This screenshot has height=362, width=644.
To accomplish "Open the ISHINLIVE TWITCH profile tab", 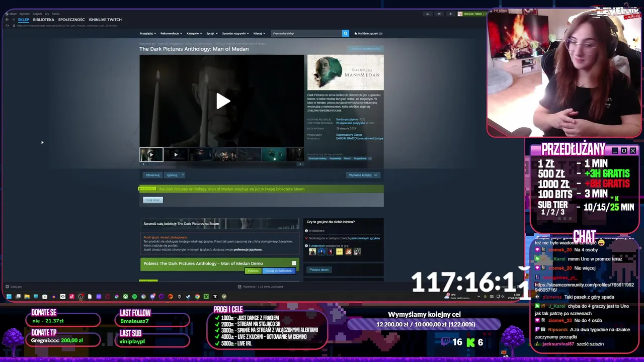I will pyautogui.click(x=105, y=20).
